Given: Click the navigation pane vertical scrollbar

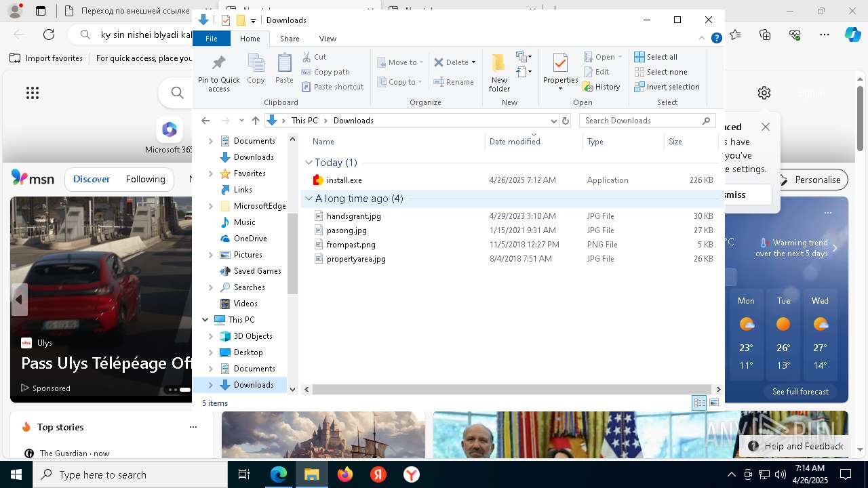Looking at the screenshot, I should point(293,254).
